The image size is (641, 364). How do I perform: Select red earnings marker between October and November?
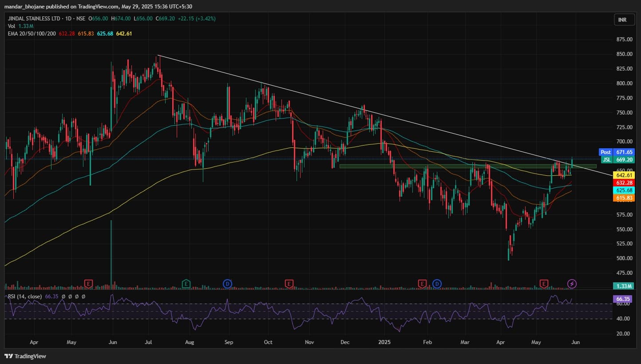point(289,283)
